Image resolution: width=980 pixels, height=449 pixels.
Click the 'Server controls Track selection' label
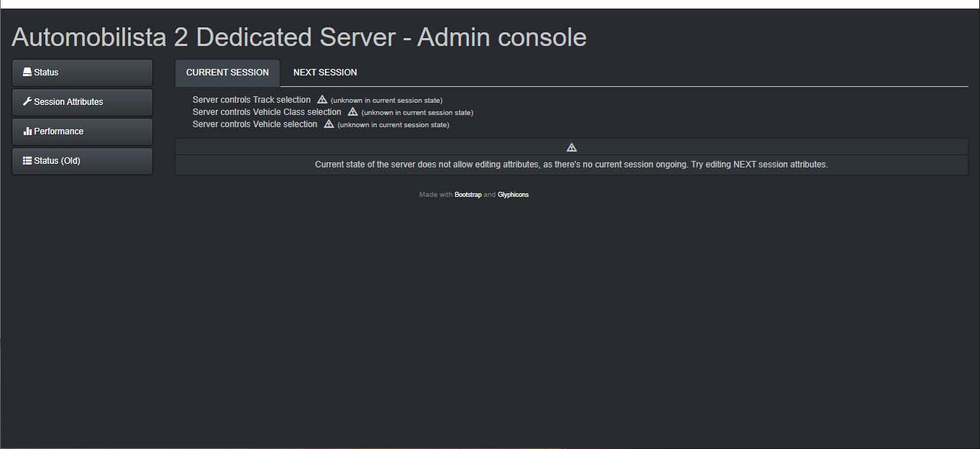252,100
